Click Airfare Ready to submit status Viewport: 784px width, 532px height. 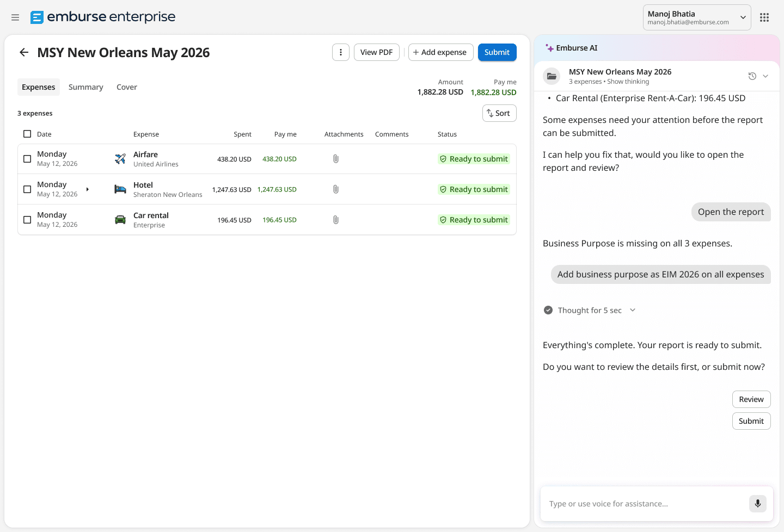pyautogui.click(x=474, y=159)
